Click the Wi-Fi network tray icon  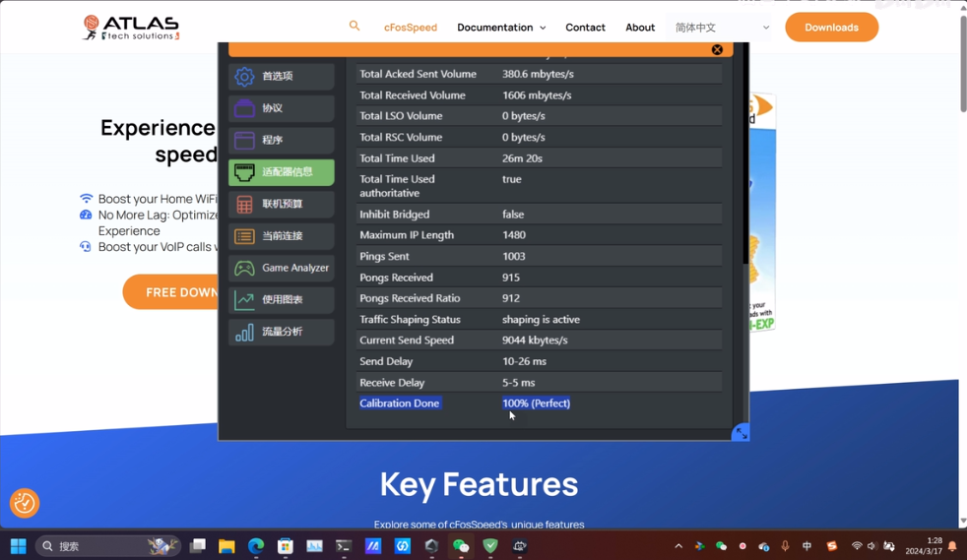pos(857,546)
